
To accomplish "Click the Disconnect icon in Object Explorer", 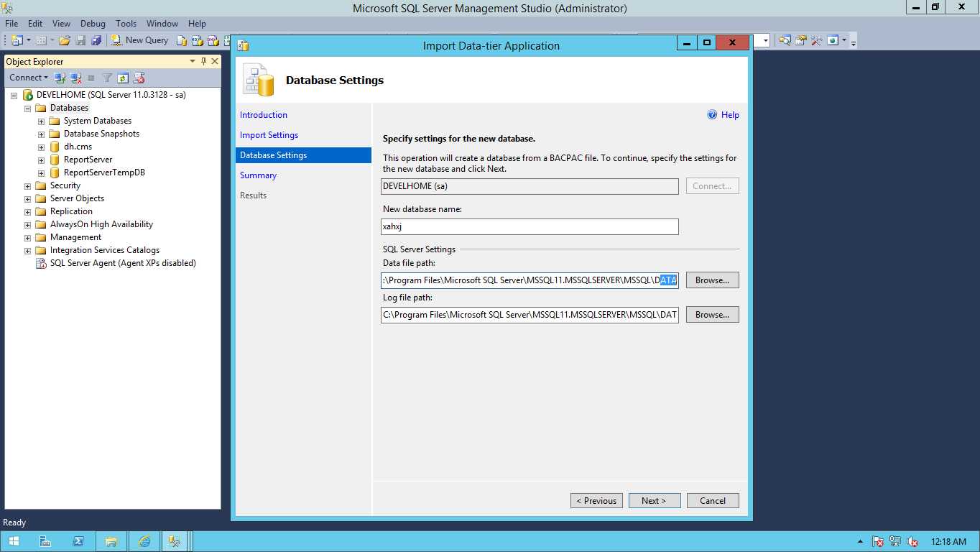I will [x=76, y=78].
